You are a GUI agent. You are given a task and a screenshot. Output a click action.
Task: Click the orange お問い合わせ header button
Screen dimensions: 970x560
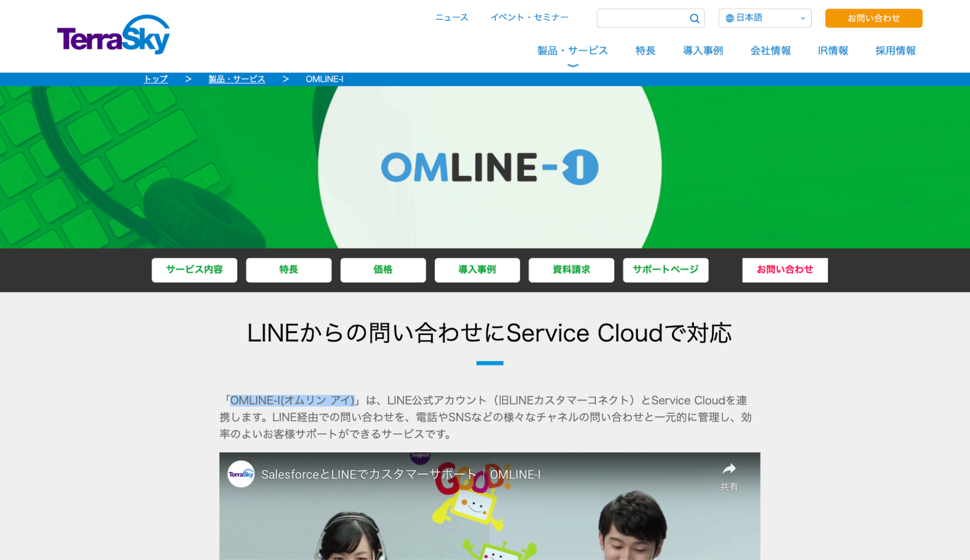[x=873, y=18]
